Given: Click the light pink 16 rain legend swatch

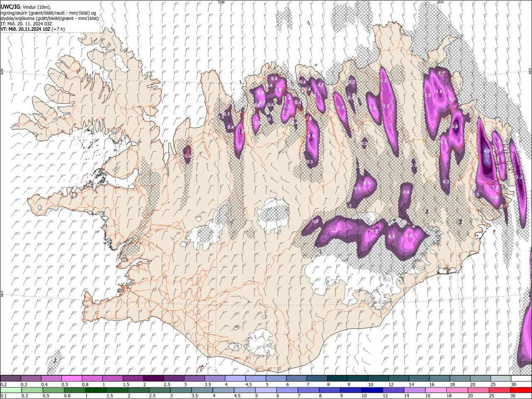Looking at the screenshot, I should tap(436, 390).
